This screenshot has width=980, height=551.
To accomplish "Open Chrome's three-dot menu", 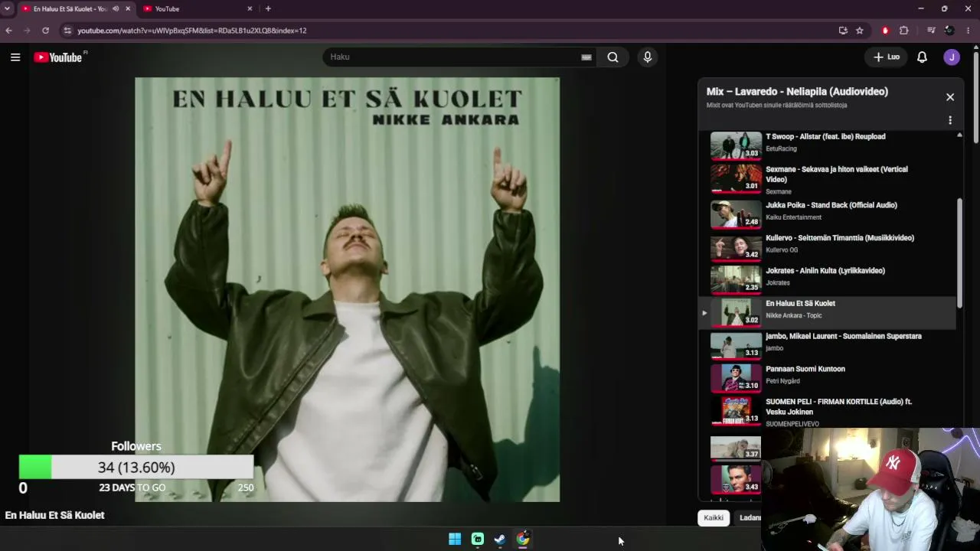I will (x=969, y=31).
